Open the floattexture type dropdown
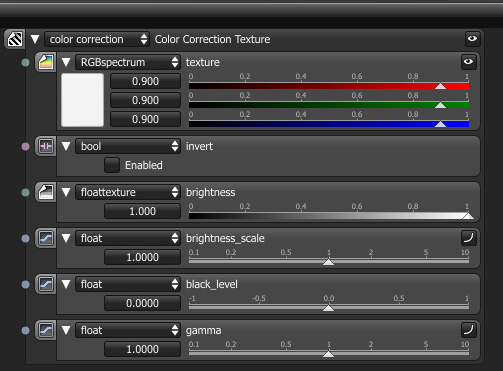 [x=128, y=192]
